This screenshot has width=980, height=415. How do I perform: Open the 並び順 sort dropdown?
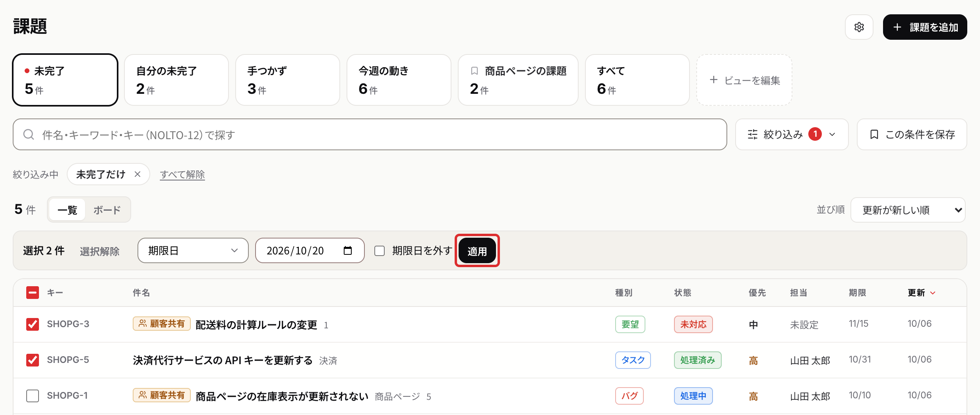pyautogui.click(x=908, y=210)
